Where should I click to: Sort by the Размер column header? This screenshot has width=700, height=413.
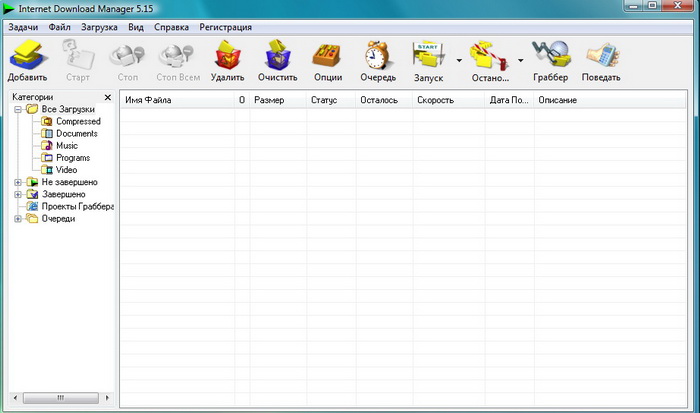(278, 100)
